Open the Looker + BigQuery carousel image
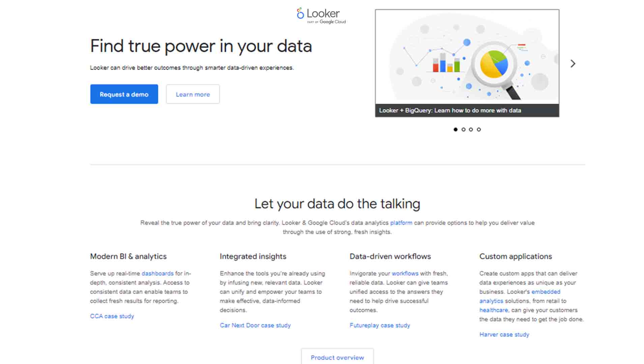The image size is (644, 364). (467, 57)
